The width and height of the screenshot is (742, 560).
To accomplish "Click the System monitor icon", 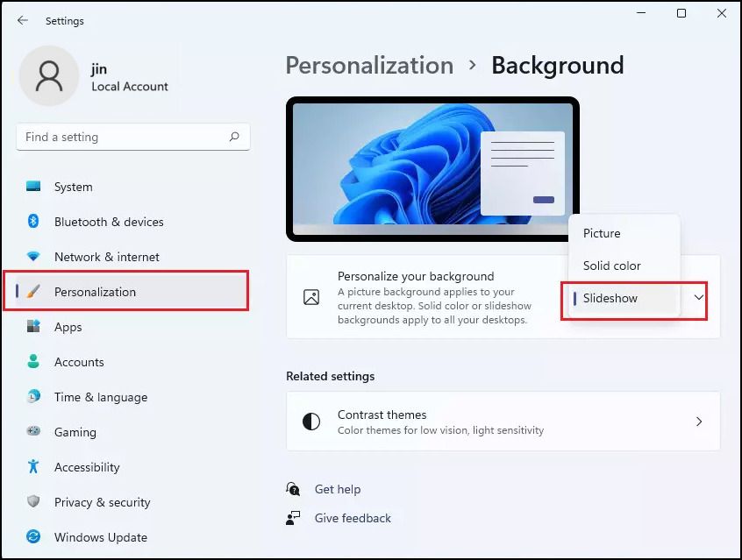I will click(33, 187).
